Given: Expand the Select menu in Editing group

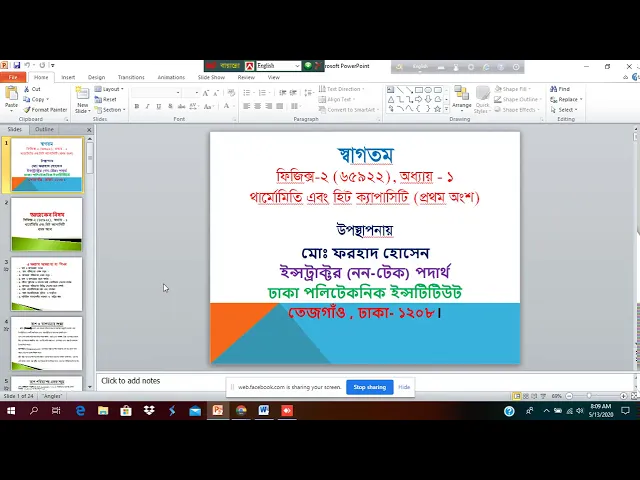Looking at the screenshot, I should coord(564,110).
